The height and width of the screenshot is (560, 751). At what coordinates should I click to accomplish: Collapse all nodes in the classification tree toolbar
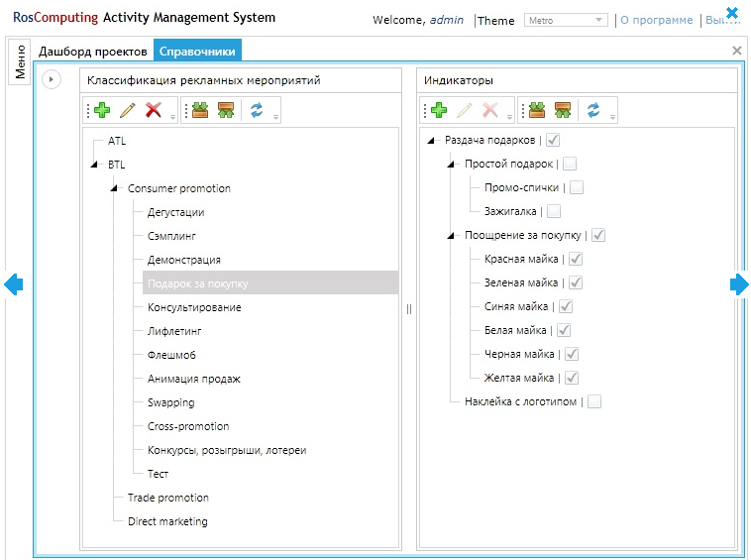point(226,110)
